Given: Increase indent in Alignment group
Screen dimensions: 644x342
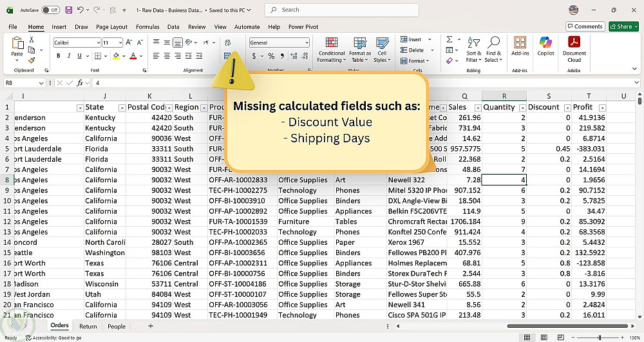Looking at the screenshot, I should 199,56.
